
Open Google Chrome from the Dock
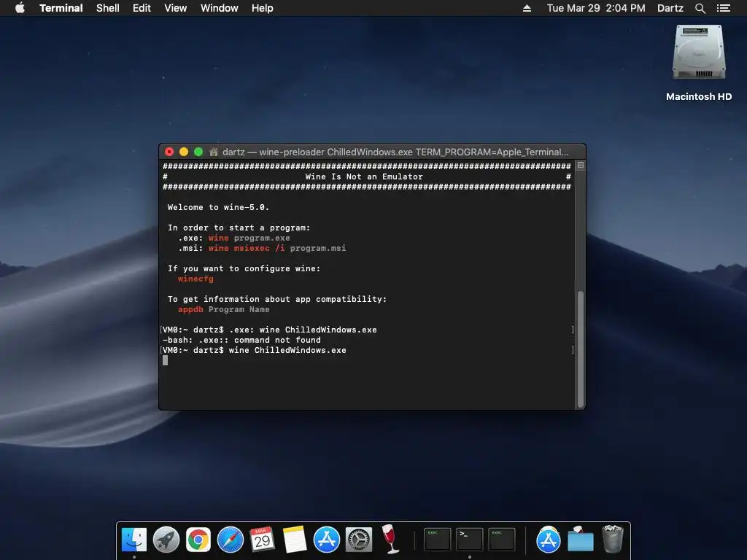coord(198,540)
